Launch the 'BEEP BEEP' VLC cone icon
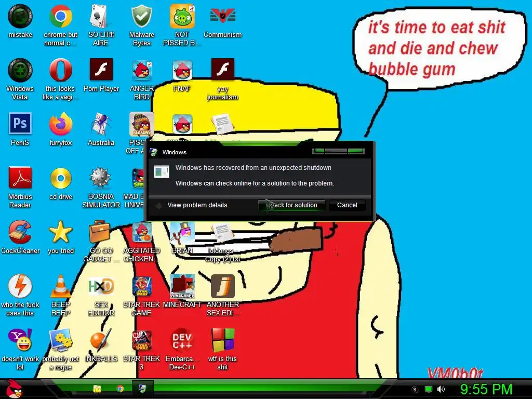The height and width of the screenshot is (399, 532). pos(60,286)
